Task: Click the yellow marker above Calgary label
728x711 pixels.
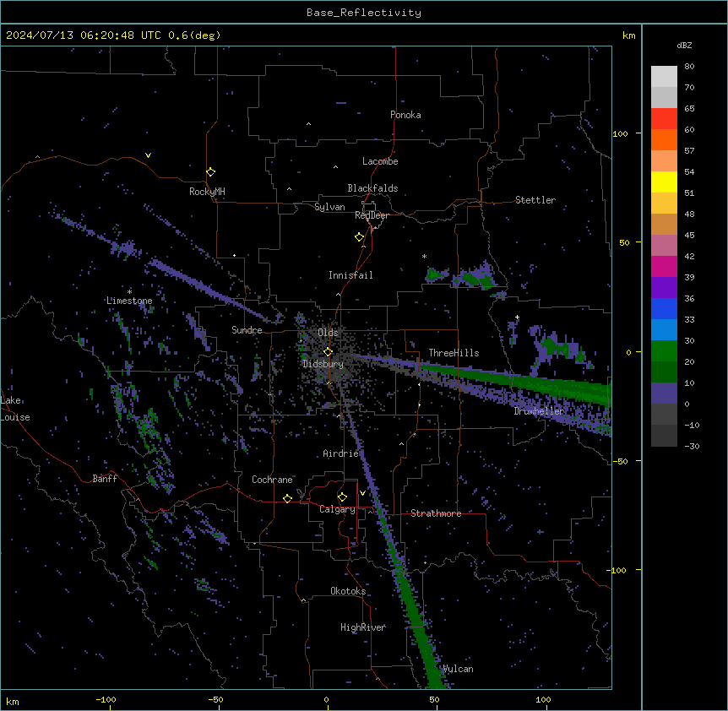Action: [342, 497]
